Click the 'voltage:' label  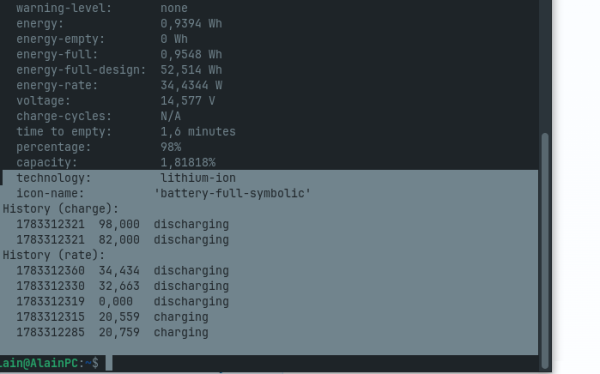point(43,101)
